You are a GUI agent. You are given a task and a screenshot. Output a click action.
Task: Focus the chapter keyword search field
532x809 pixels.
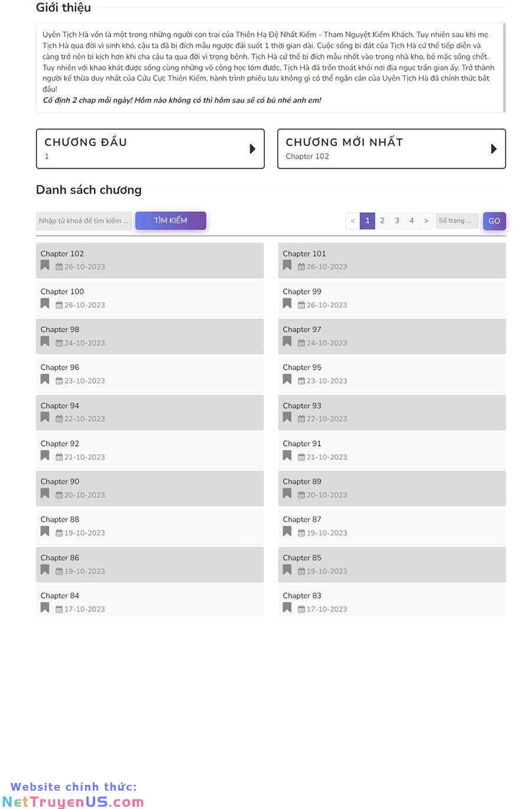84,221
